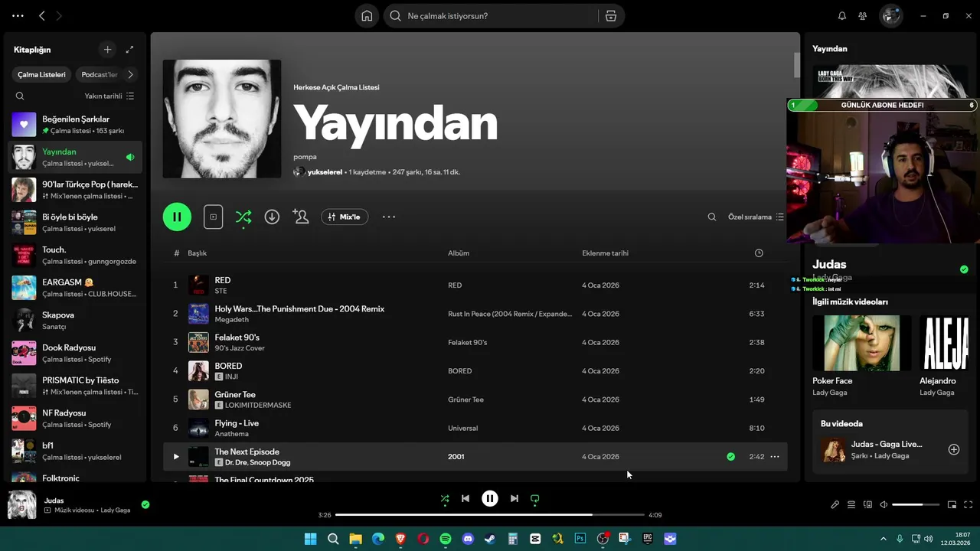
Task: Expand the library panel to full view
Action: tap(129, 50)
